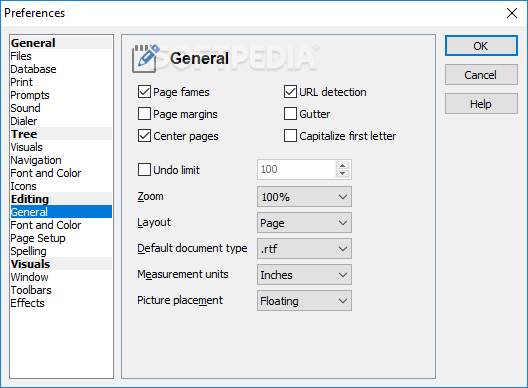Click the General notepad pencil icon
The height and width of the screenshot is (388, 528).
tap(146, 58)
